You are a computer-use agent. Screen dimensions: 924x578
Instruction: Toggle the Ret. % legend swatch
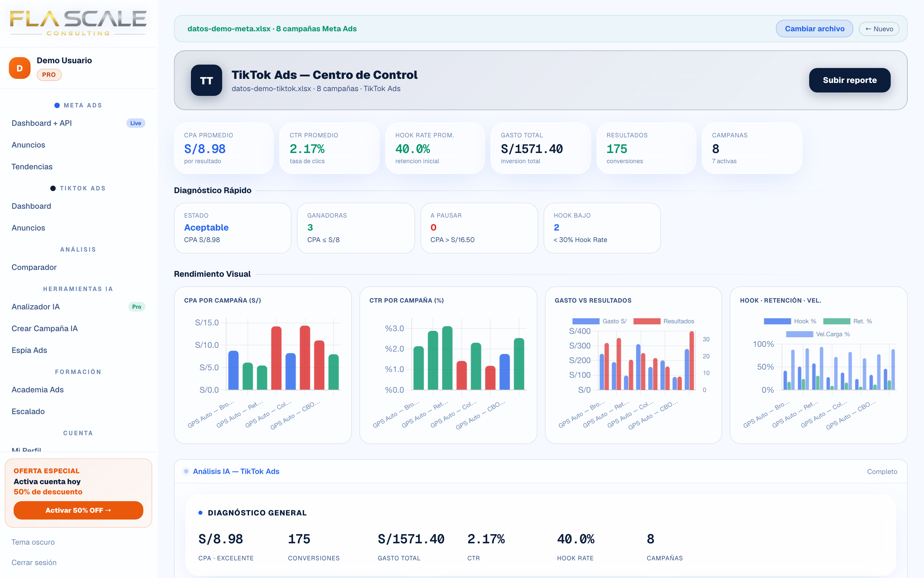tap(837, 321)
